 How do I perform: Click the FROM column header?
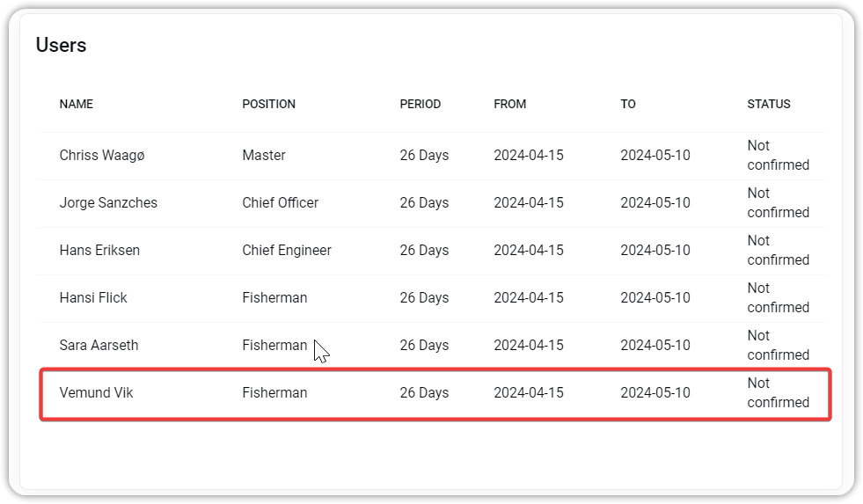pos(509,104)
